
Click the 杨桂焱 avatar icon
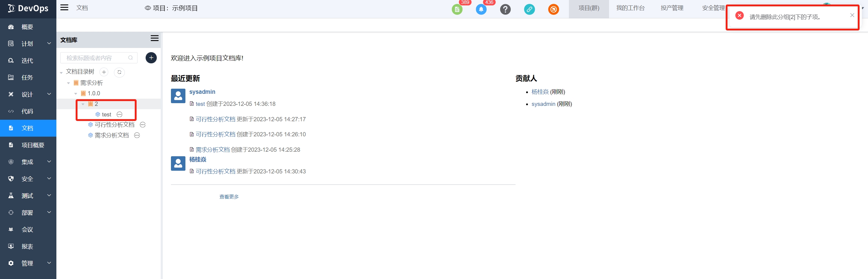click(x=178, y=163)
